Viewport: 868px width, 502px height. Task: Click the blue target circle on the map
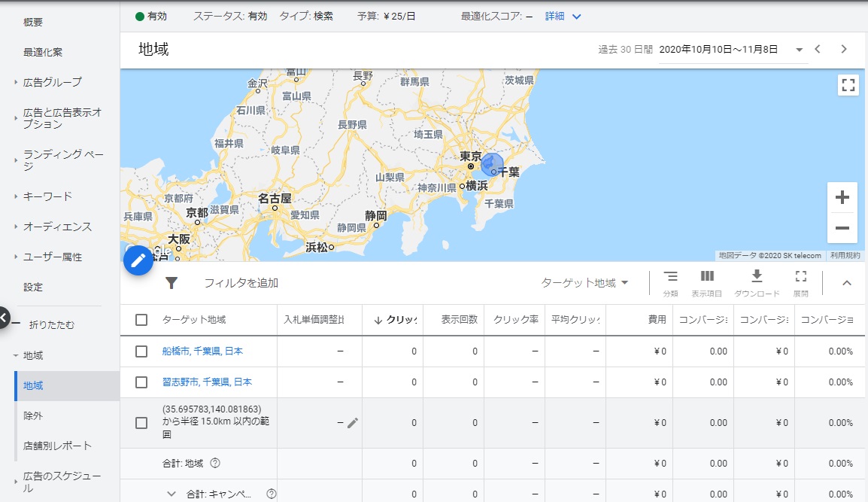[x=492, y=165]
